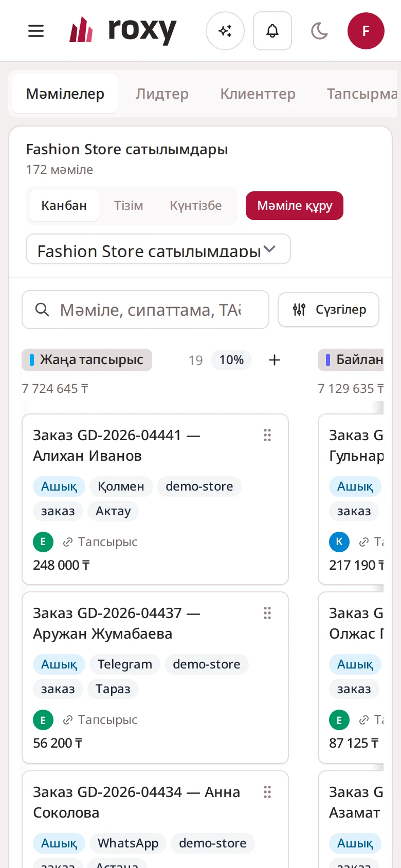Click the roxy logo
This screenshot has height=868, width=401.
[123, 30]
